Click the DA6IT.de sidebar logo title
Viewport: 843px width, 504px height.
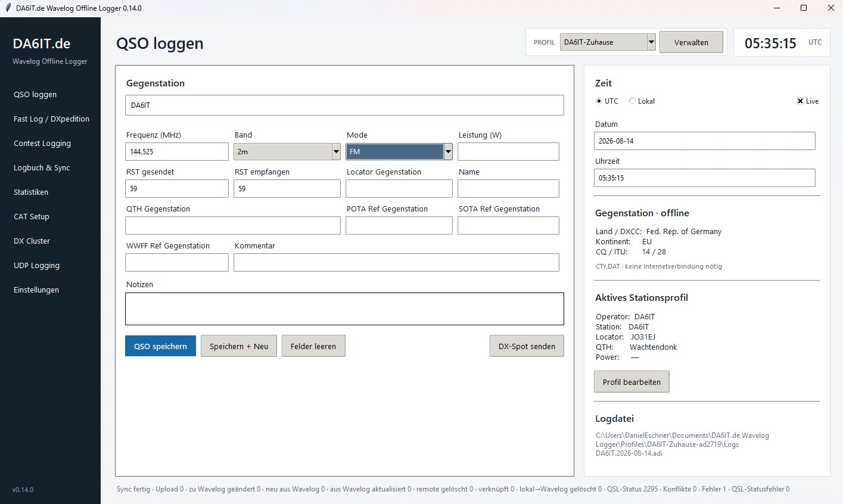tap(42, 43)
